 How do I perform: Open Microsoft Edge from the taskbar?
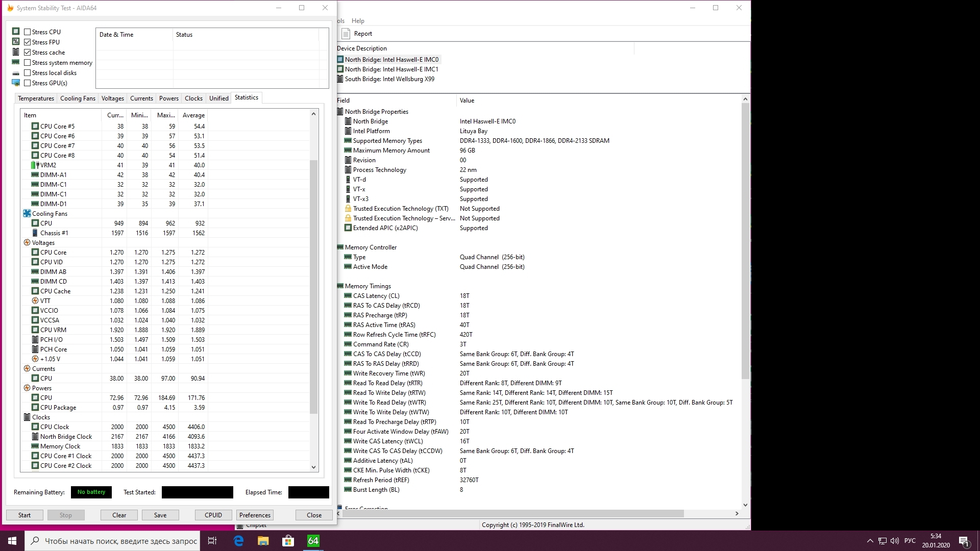(x=238, y=541)
